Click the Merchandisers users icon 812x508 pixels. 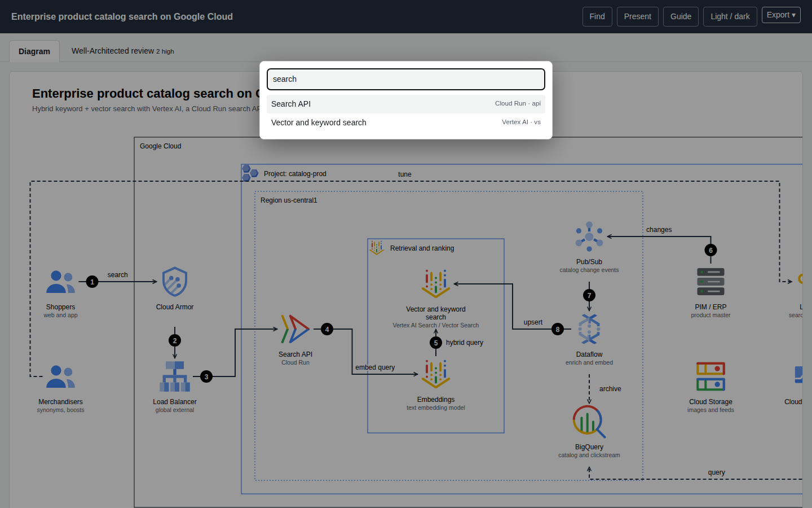click(x=61, y=376)
